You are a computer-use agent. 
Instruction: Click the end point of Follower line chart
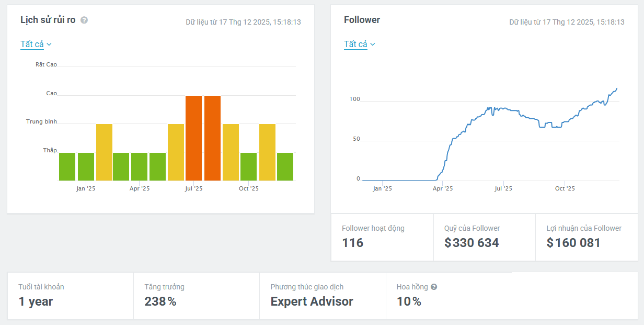point(617,88)
